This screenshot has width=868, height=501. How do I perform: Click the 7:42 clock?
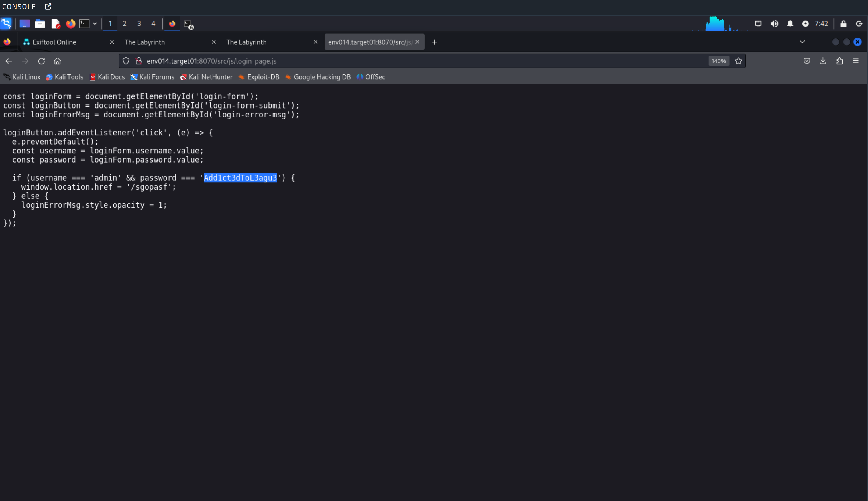821,24
